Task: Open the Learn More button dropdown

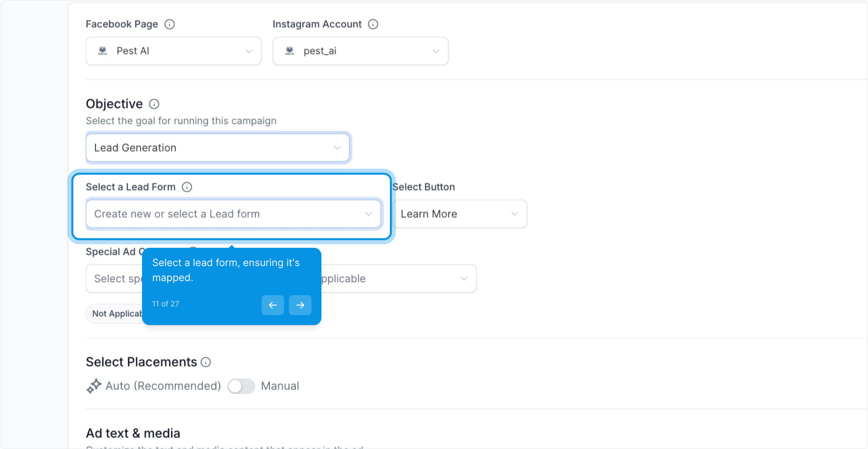Action: point(460,214)
